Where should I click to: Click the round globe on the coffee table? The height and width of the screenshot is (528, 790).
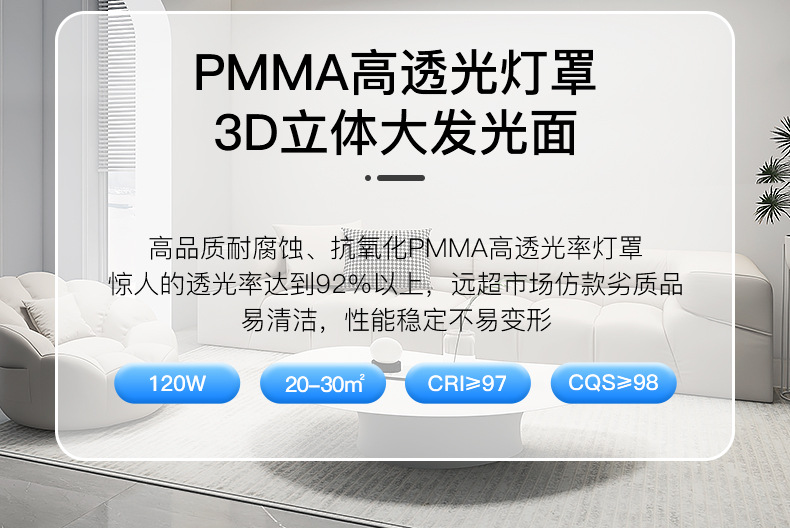tap(386, 353)
